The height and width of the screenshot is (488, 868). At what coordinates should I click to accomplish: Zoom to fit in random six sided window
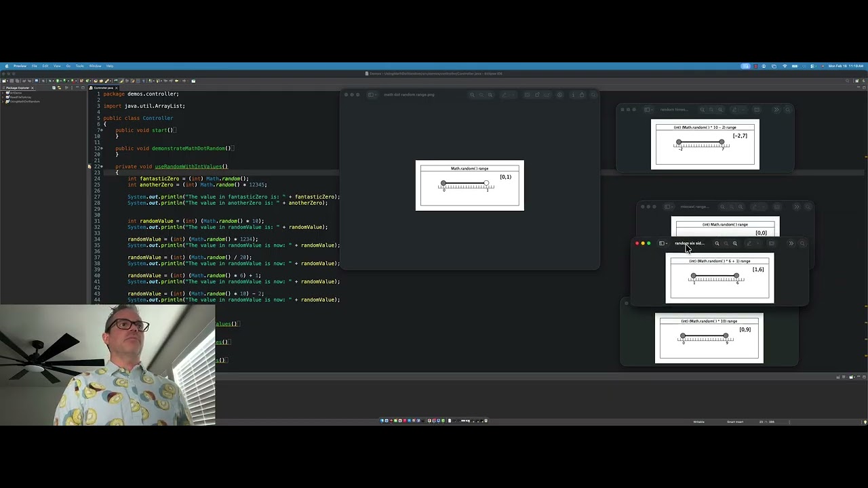click(726, 243)
